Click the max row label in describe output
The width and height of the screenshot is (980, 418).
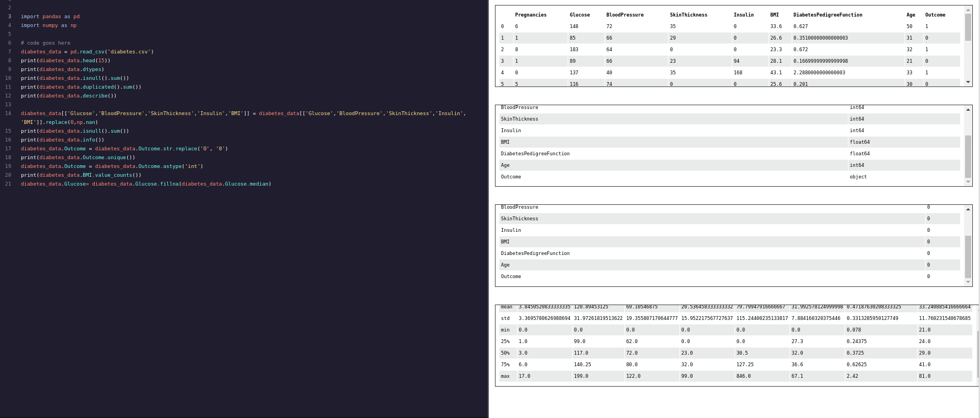click(x=505, y=377)
